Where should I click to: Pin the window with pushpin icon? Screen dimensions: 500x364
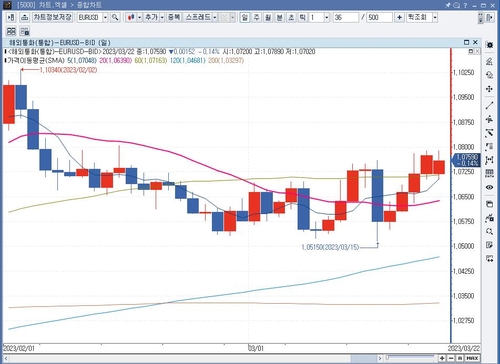[x=448, y=5]
